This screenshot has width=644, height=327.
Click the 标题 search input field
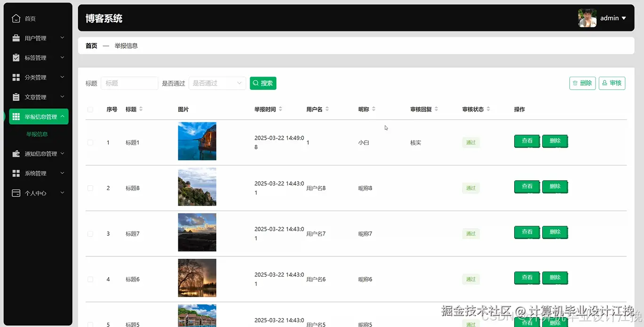tap(129, 83)
